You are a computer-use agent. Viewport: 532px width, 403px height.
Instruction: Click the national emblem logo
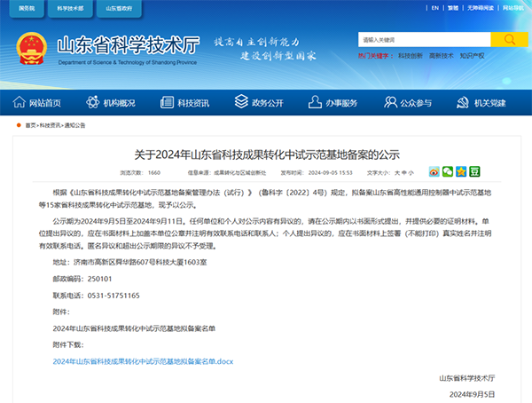point(29,48)
